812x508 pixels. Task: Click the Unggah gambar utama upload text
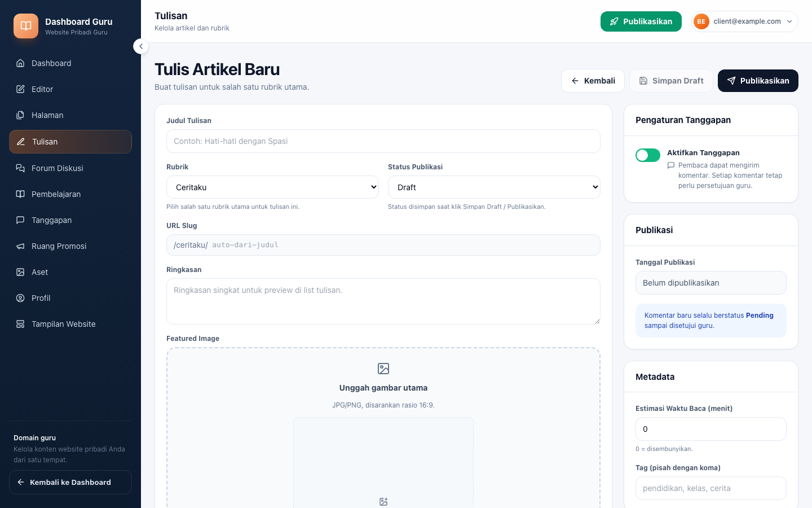point(383,388)
